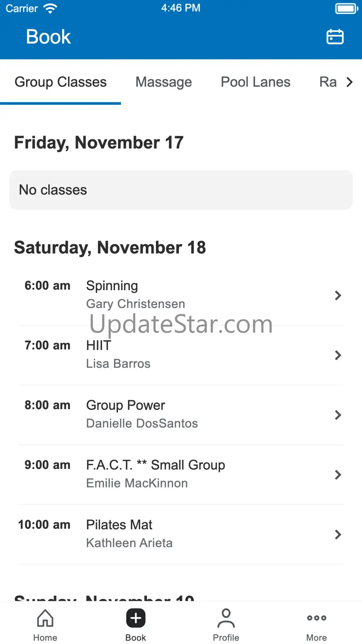362x644 pixels.
Task: Expand HIIT class chevron
Action: pyautogui.click(x=338, y=355)
